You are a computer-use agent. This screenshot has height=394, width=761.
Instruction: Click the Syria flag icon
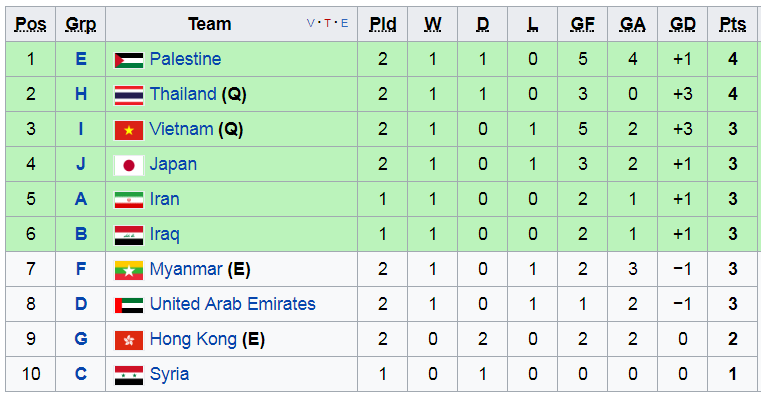[129, 374]
